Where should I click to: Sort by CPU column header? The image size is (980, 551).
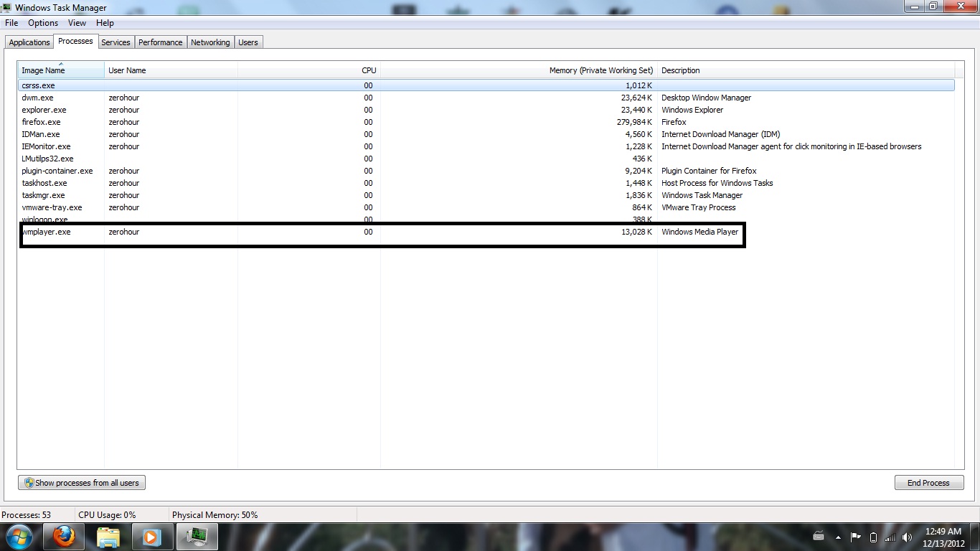(x=308, y=70)
